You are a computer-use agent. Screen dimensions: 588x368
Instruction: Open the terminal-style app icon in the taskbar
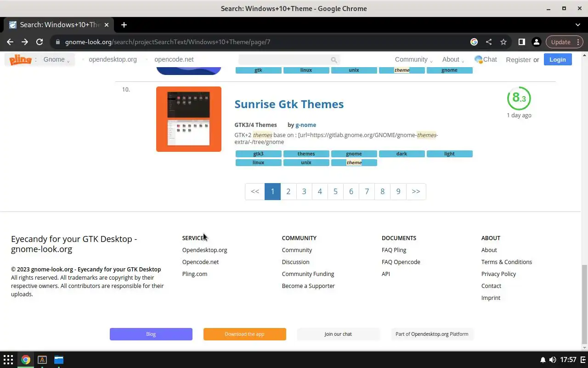(42, 360)
